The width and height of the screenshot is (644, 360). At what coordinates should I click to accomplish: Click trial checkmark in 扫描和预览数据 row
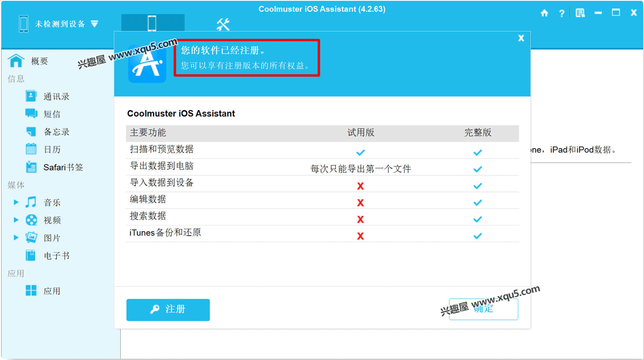(361, 152)
